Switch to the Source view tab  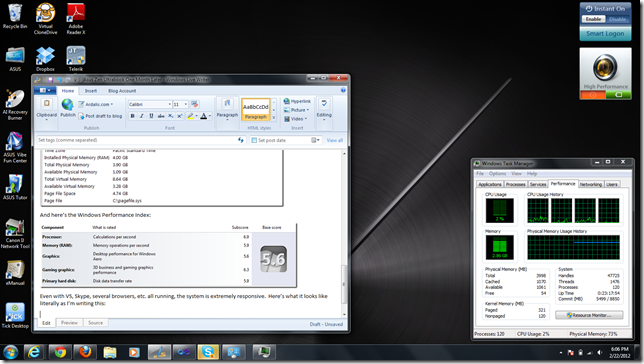point(95,323)
